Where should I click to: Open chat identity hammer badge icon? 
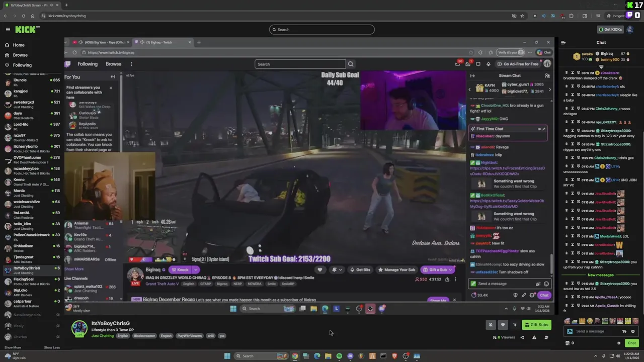pyautogui.click(x=570, y=331)
